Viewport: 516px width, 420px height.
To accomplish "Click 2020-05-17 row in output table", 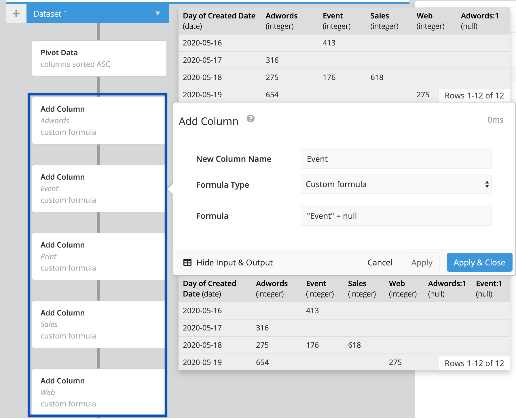I will [344, 328].
